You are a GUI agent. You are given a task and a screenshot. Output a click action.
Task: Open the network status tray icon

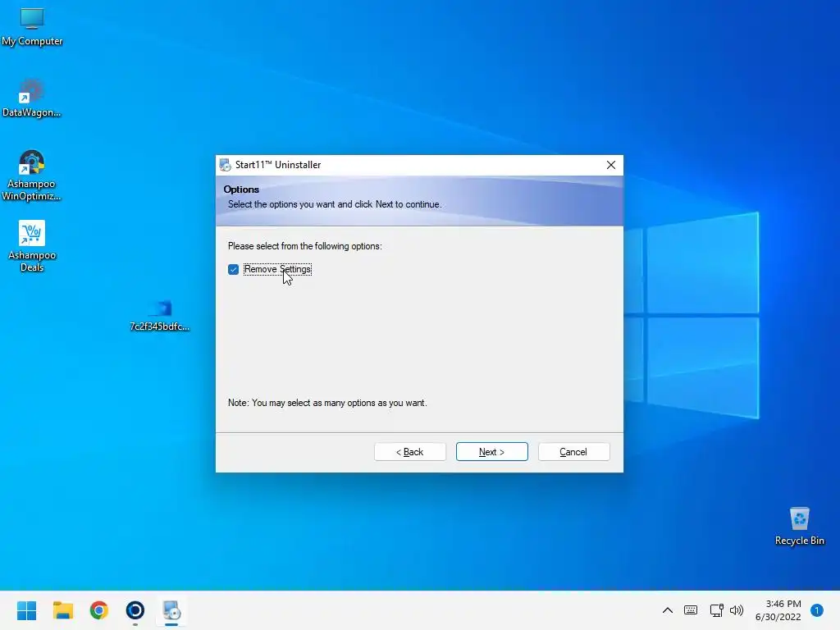coord(716,610)
